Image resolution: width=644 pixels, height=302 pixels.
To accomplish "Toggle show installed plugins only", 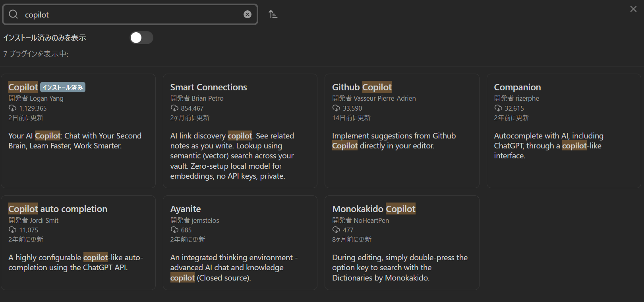I will click(x=141, y=38).
